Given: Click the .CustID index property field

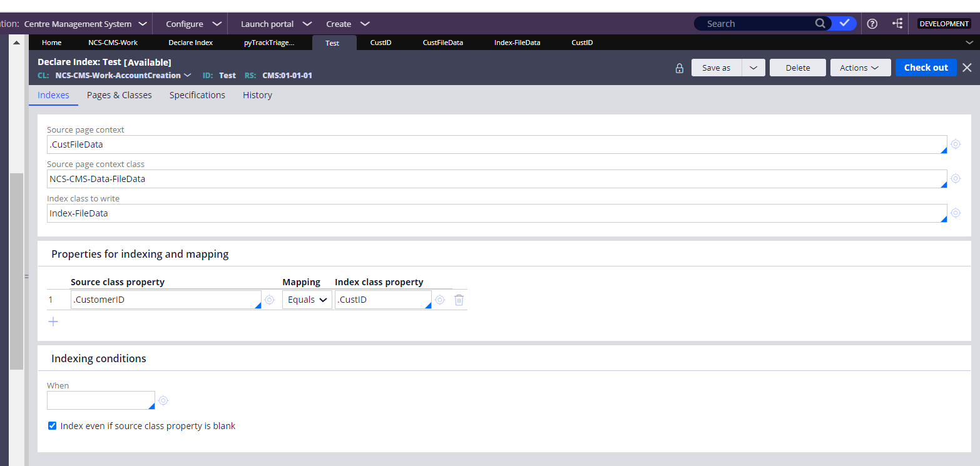Looking at the screenshot, I should (x=383, y=300).
